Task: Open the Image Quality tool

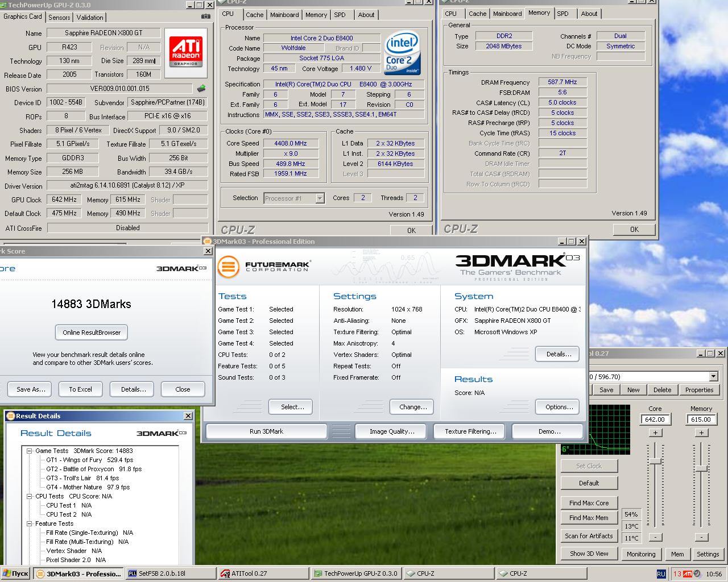Action: point(392,431)
